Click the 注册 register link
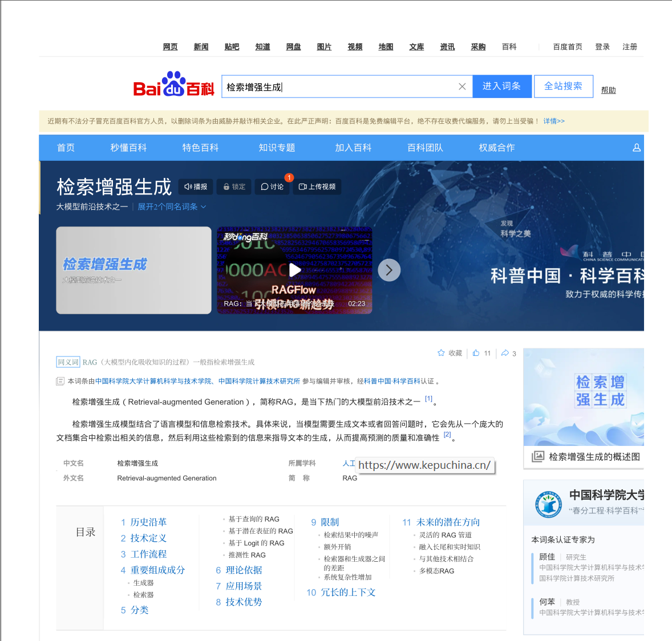 (630, 47)
